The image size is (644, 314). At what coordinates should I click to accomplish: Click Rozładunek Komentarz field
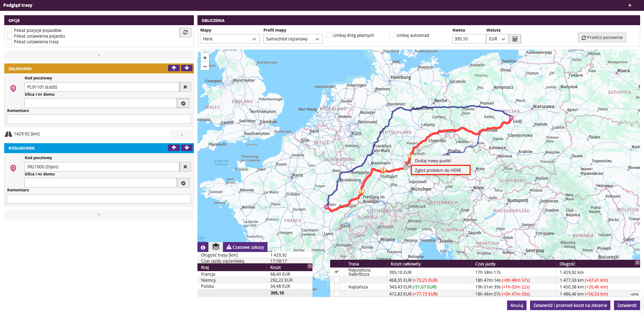(x=99, y=199)
